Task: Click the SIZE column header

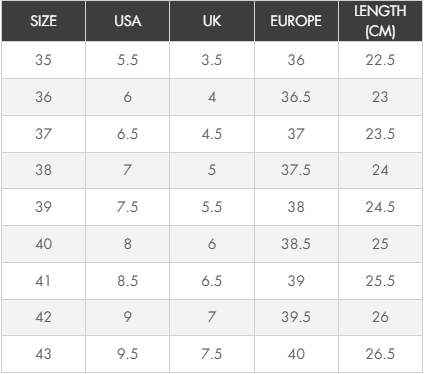Action: (43, 21)
